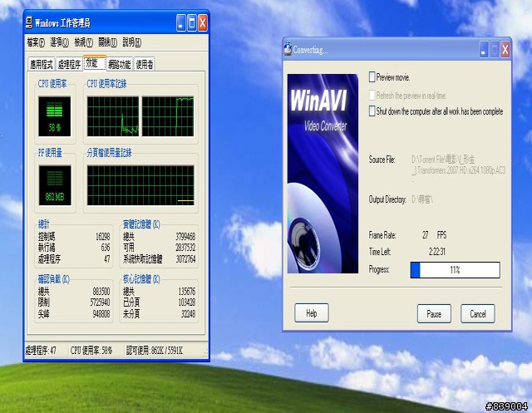
Task: Click the 可用 memory value 2837532
Action: click(185, 248)
